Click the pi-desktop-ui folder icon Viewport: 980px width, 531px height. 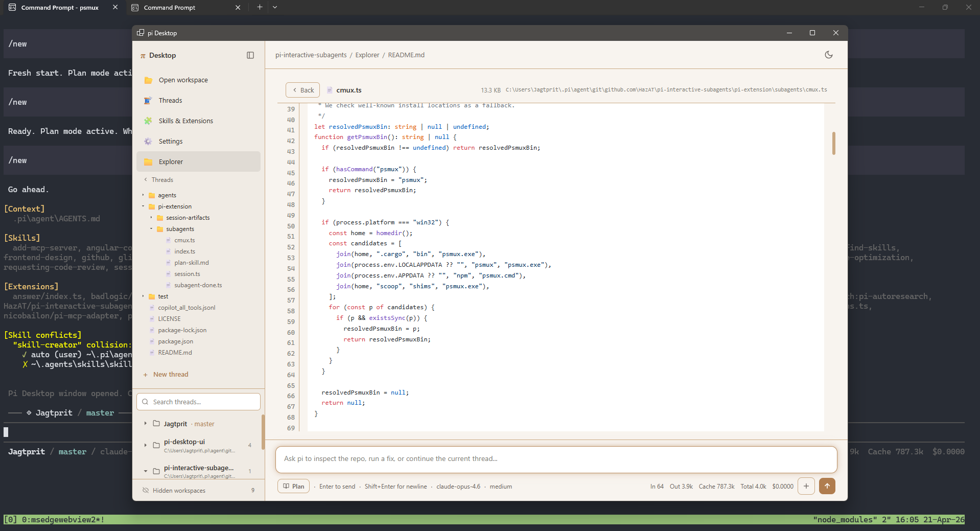point(156,445)
